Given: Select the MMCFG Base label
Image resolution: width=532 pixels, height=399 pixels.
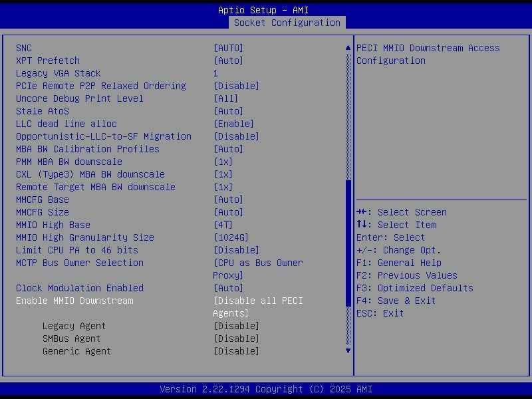Looking at the screenshot, I should pyautogui.click(x=43, y=199).
